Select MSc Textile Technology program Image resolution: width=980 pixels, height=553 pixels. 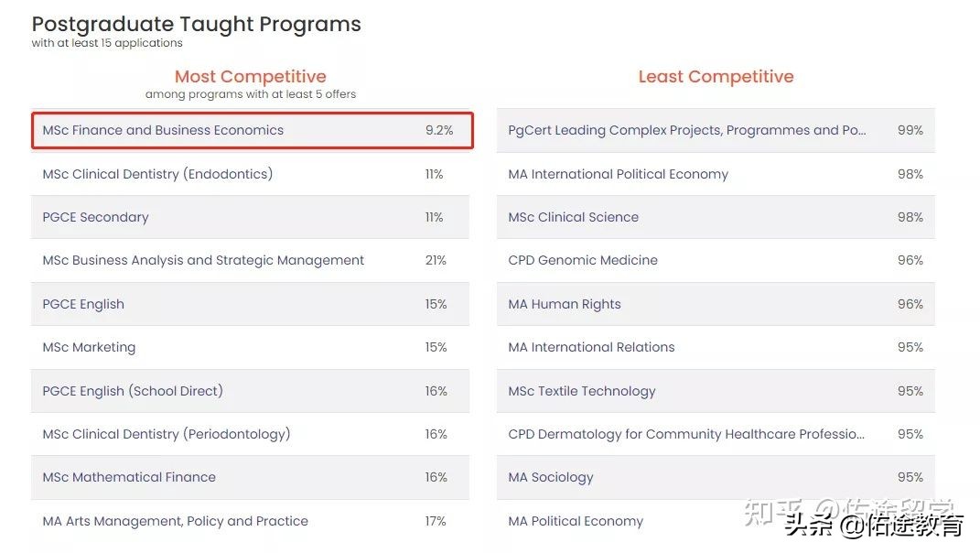click(x=582, y=391)
